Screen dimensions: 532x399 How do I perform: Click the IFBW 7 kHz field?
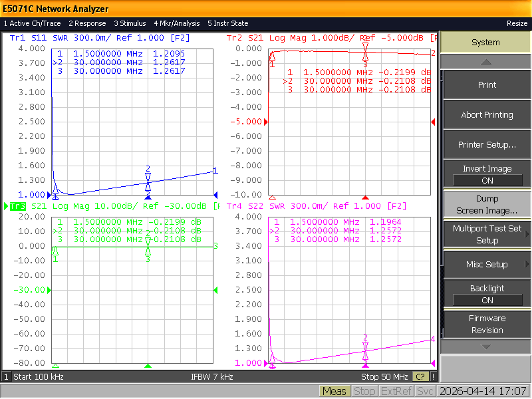211,376
